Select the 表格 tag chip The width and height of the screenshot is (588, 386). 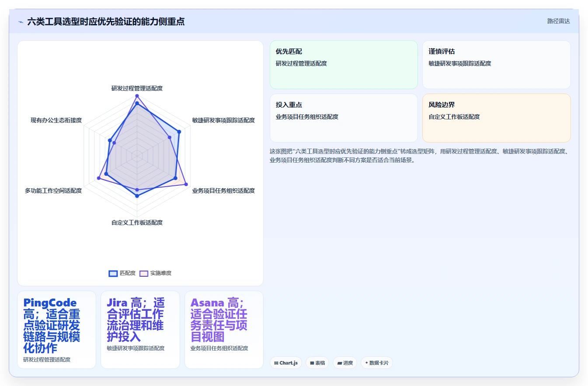(317, 363)
